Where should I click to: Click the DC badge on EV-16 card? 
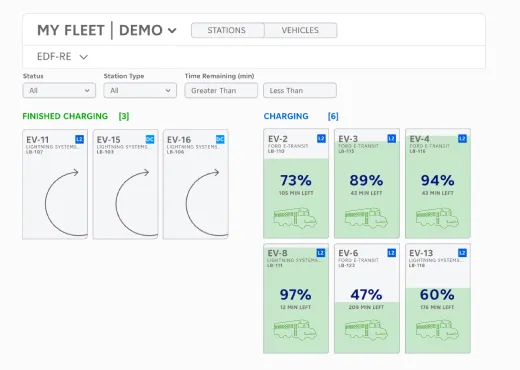coord(220,139)
